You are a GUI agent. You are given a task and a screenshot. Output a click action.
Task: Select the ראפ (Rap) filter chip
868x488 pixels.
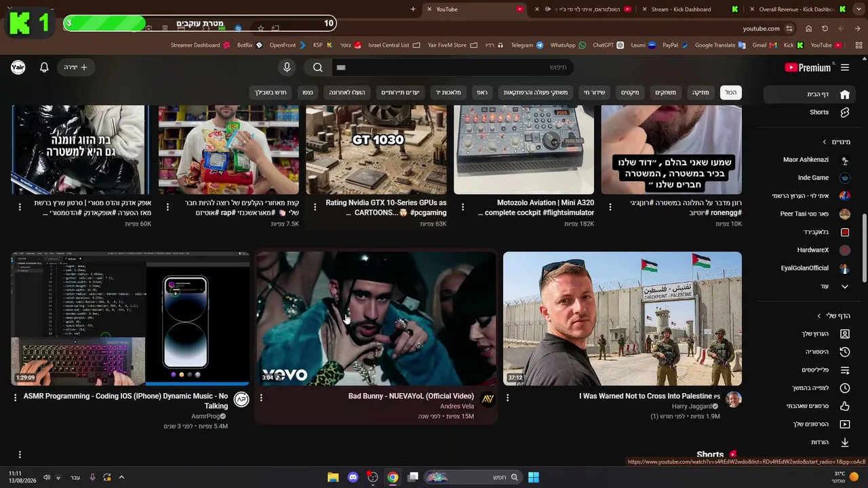click(481, 92)
